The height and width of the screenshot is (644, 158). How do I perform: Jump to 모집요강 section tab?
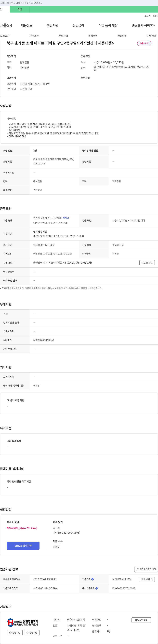(5, 36)
